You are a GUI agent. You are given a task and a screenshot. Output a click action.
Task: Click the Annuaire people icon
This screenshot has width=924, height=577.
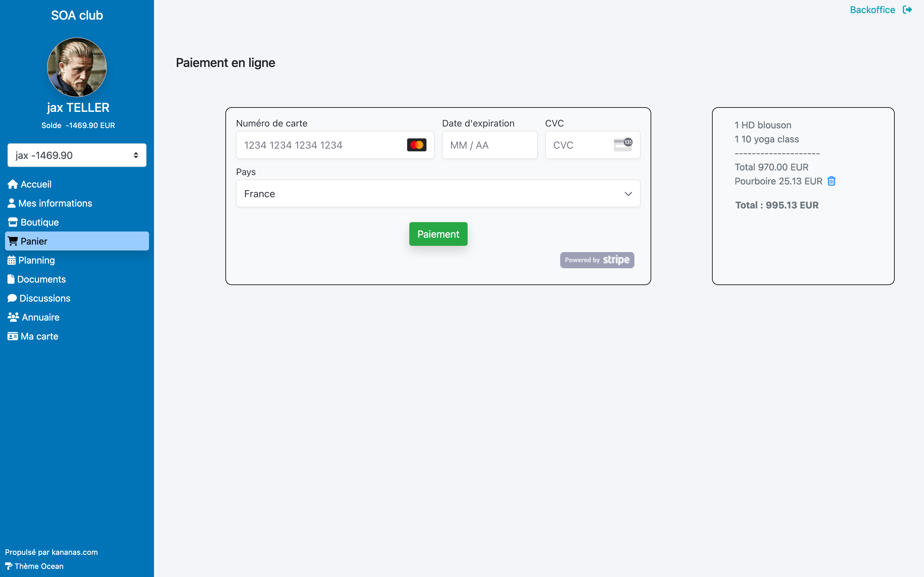pyautogui.click(x=13, y=317)
